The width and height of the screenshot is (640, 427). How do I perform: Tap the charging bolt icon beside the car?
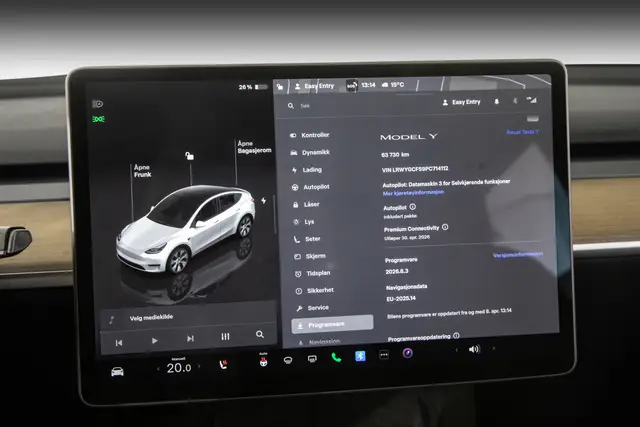click(x=264, y=200)
